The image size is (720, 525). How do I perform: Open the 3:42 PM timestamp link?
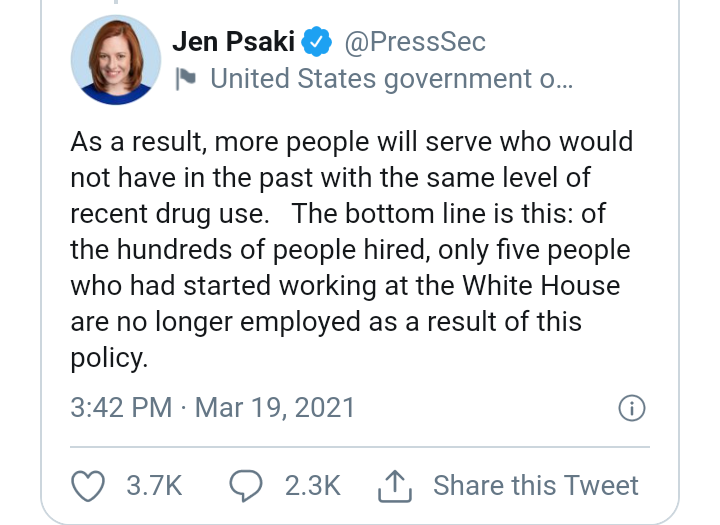(120, 408)
